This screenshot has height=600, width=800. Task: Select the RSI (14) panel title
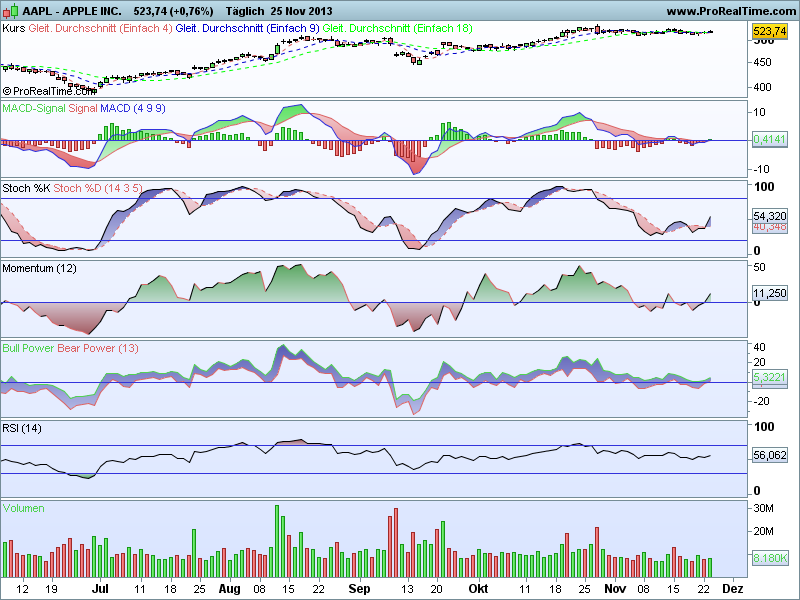point(22,428)
